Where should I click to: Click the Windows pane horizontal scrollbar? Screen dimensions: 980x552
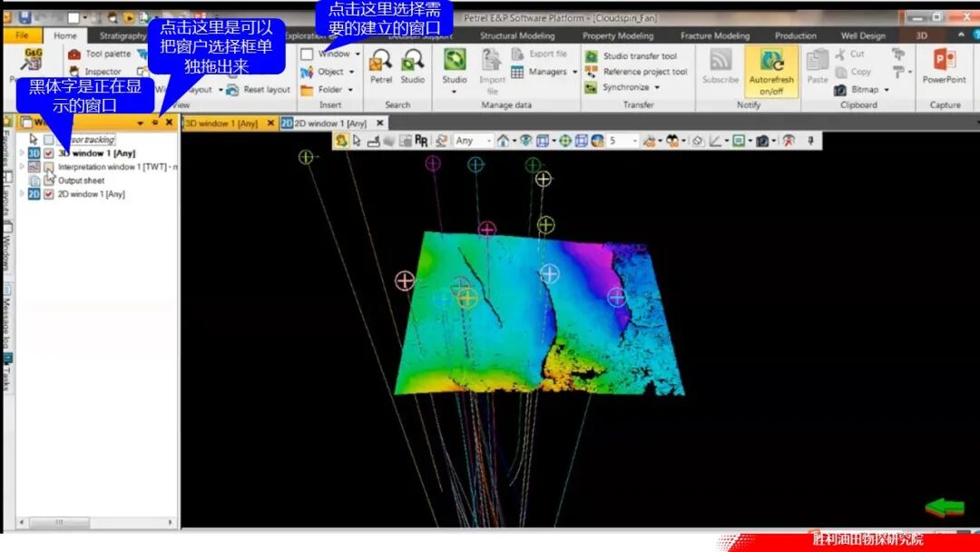[96, 521]
